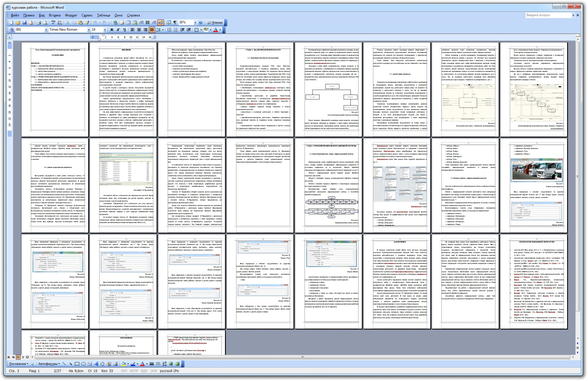Toggle Bold formatting (Ж)
588x381 pixels.
click(112, 30)
